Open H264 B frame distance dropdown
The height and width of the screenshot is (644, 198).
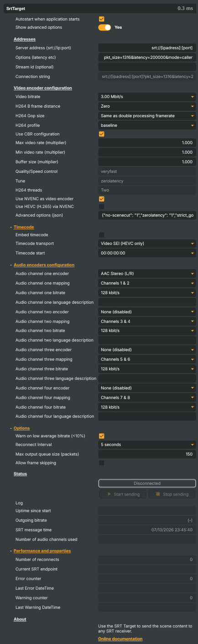point(147,106)
